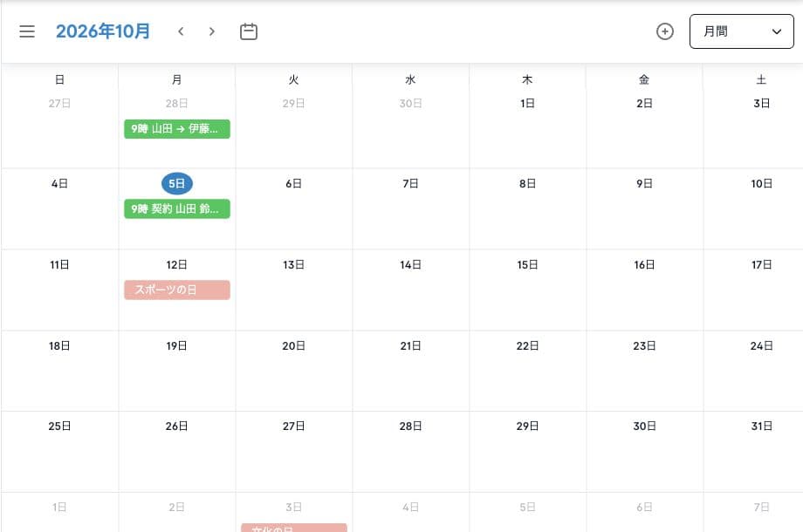Select date 31日
Viewport: 803px width, 532px height.
pyautogui.click(x=761, y=426)
